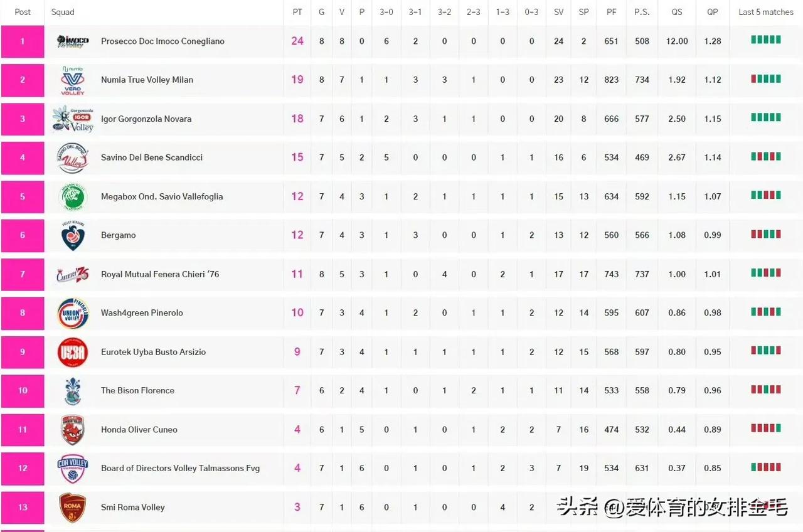Click the 0-3 results column header
The height and width of the screenshot is (532, 803).
(531, 12)
